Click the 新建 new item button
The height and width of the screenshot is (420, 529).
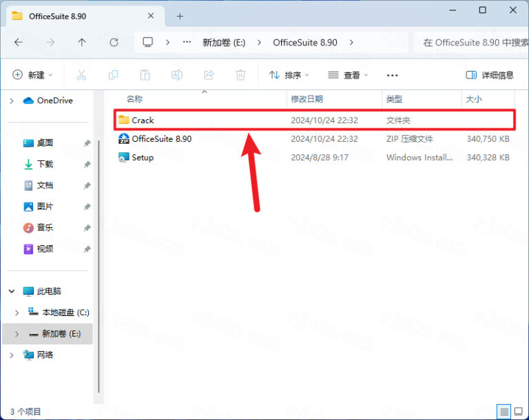tap(32, 75)
